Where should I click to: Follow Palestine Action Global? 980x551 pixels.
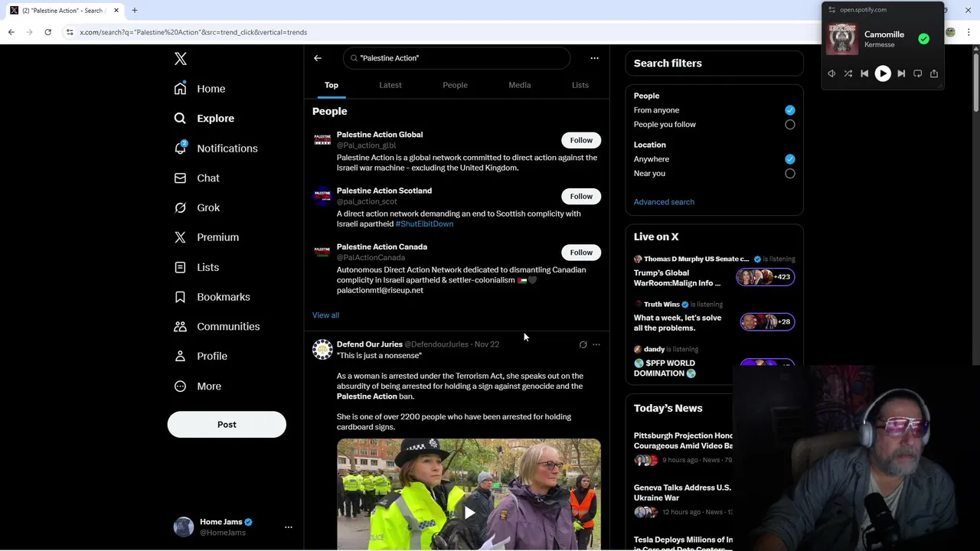(581, 140)
